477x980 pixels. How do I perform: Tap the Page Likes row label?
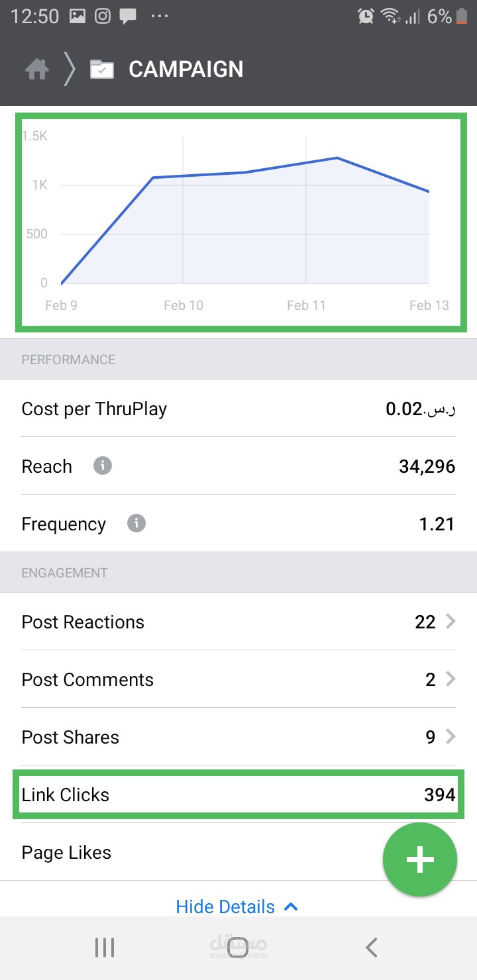point(66,852)
